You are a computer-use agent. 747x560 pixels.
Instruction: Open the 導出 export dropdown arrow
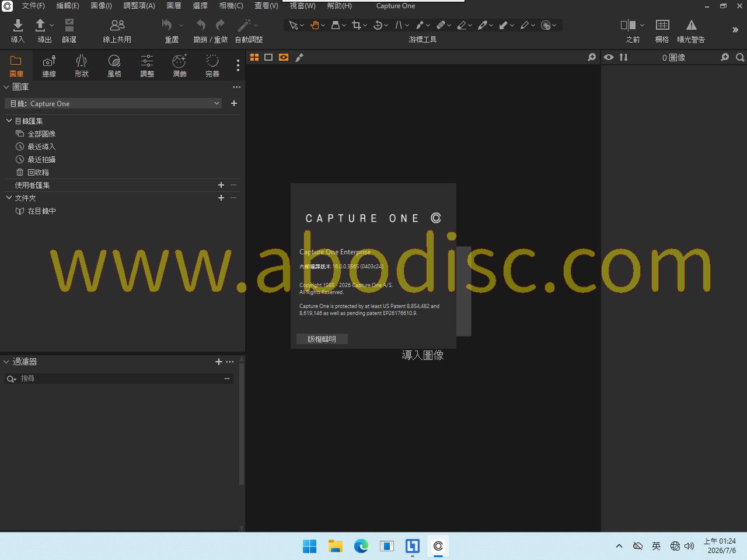[51, 25]
